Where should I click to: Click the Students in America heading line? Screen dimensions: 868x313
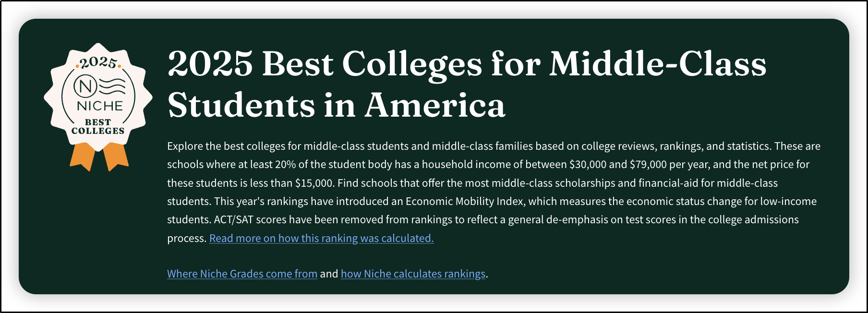click(337, 105)
